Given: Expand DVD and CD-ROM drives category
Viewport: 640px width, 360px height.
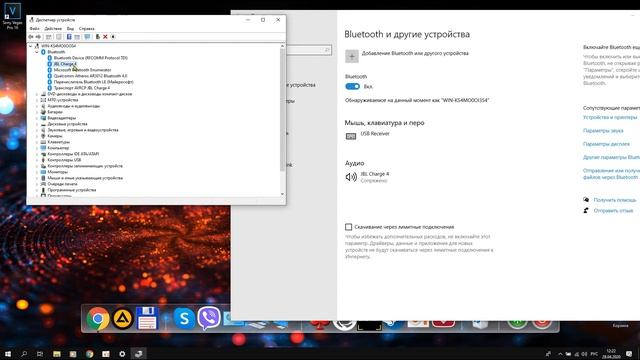Looking at the screenshot, I should 37,94.
